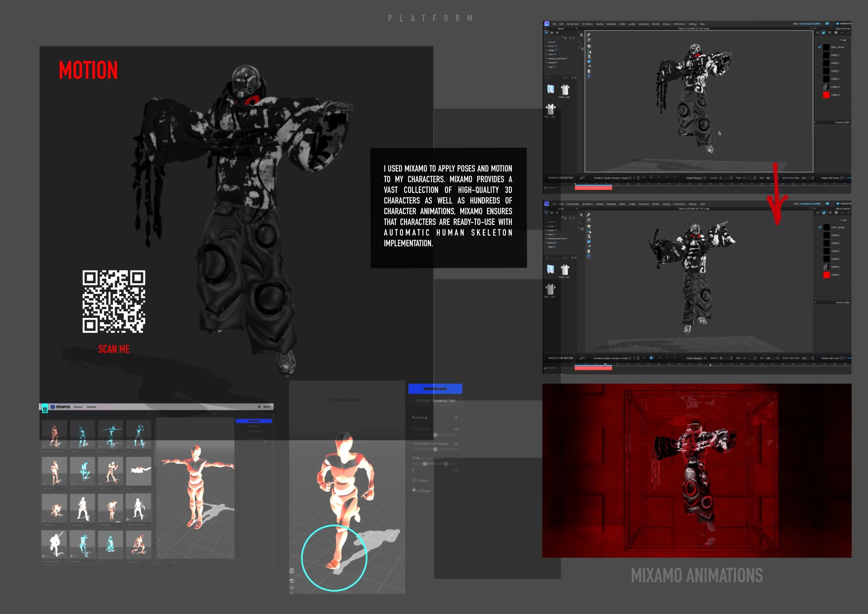
Task: Enable the Mirror checkbox
Action: click(414, 480)
